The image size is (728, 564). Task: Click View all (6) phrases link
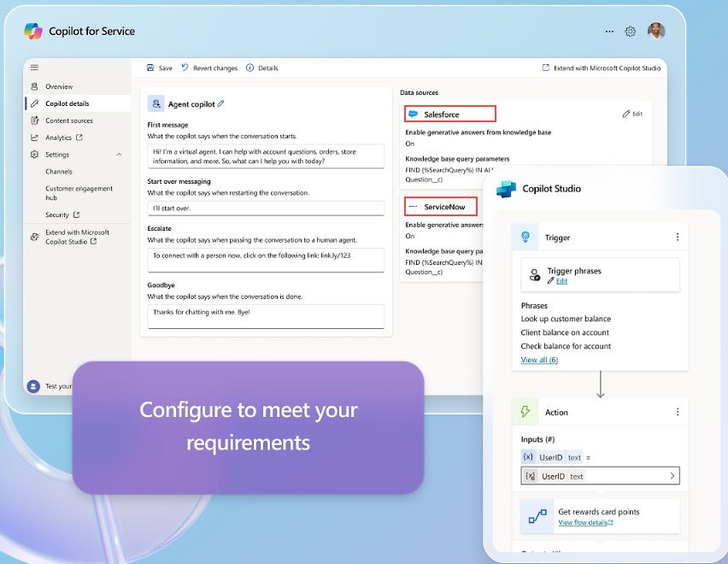click(x=539, y=360)
